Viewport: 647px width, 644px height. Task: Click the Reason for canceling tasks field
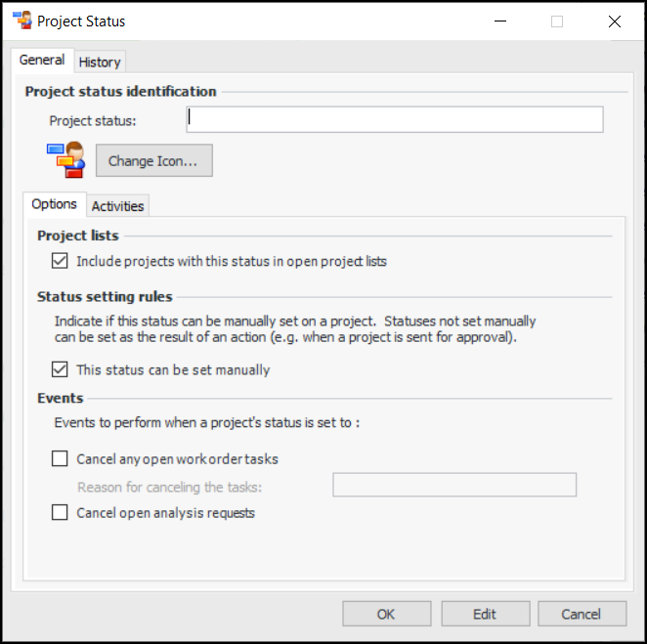click(453, 485)
